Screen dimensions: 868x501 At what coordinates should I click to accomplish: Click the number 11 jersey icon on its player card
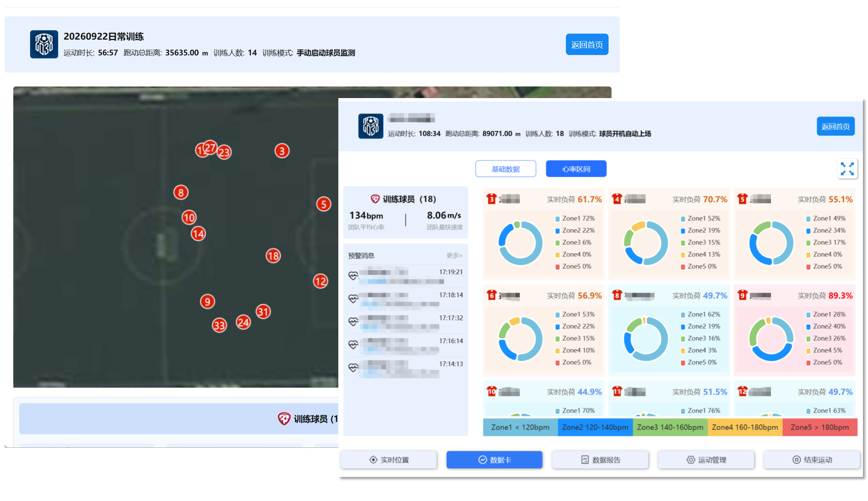617,391
